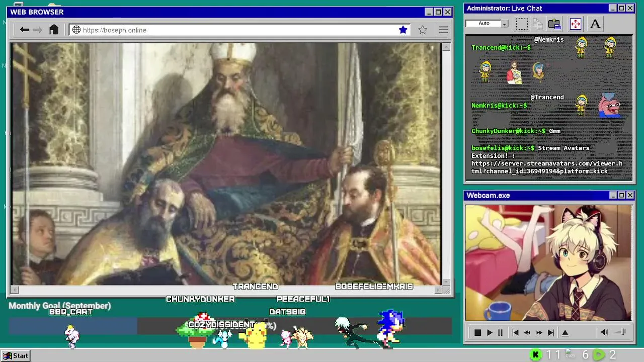Click Trancend@kick username in chat
Screen dimensions: 644x362
501,48
